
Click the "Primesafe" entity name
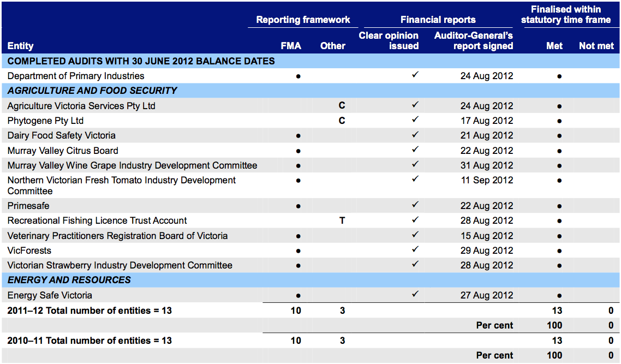28,206
